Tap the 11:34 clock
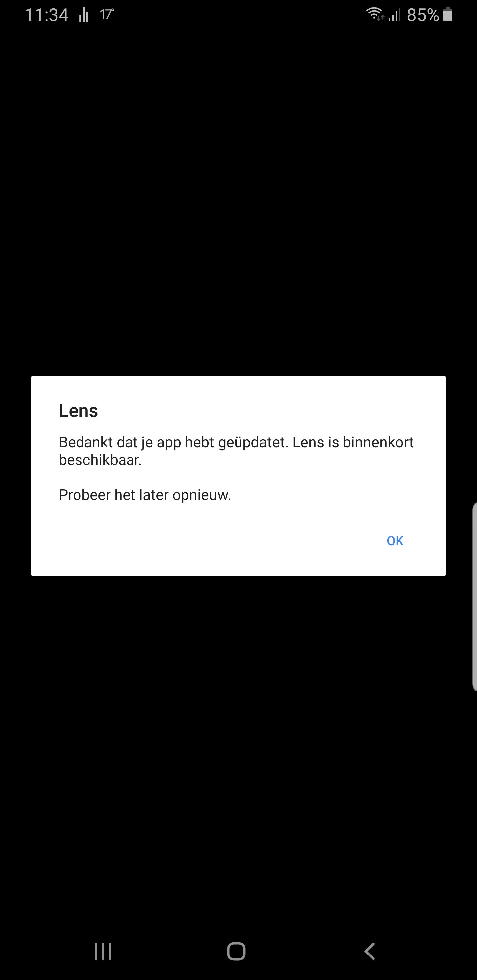This screenshot has width=477, height=980. point(46,15)
